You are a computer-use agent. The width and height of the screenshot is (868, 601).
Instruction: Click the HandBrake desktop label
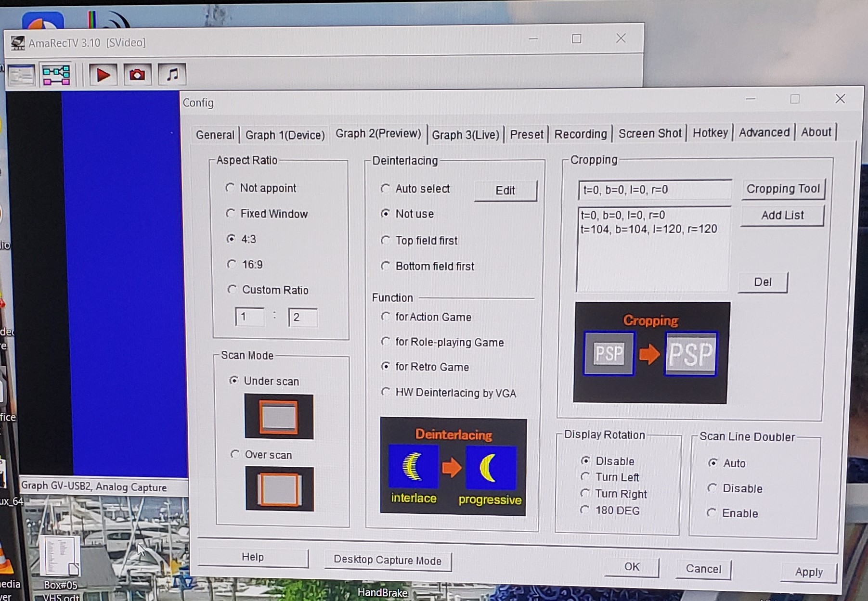tap(382, 592)
